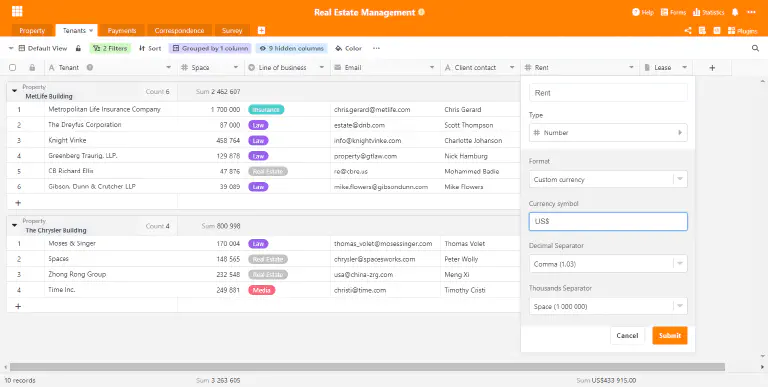Viewport: 768px width, 387px height.
Task: Click the Submit button
Action: point(670,336)
